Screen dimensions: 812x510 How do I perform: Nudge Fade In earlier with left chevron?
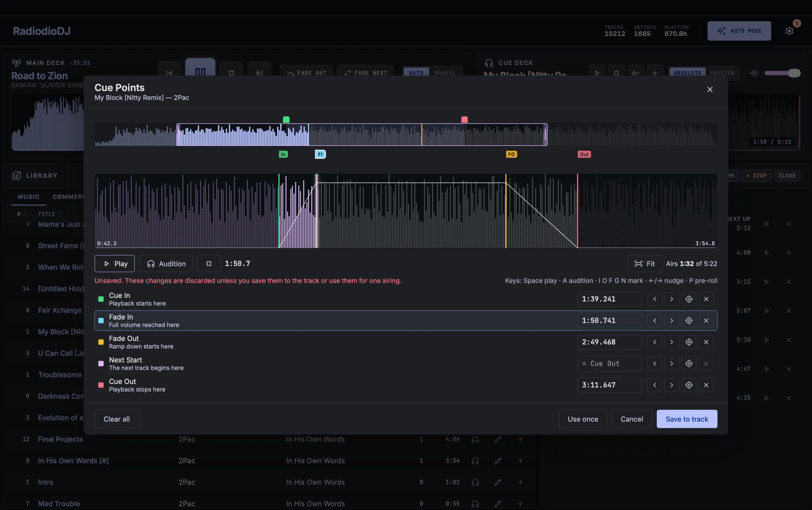click(655, 321)
